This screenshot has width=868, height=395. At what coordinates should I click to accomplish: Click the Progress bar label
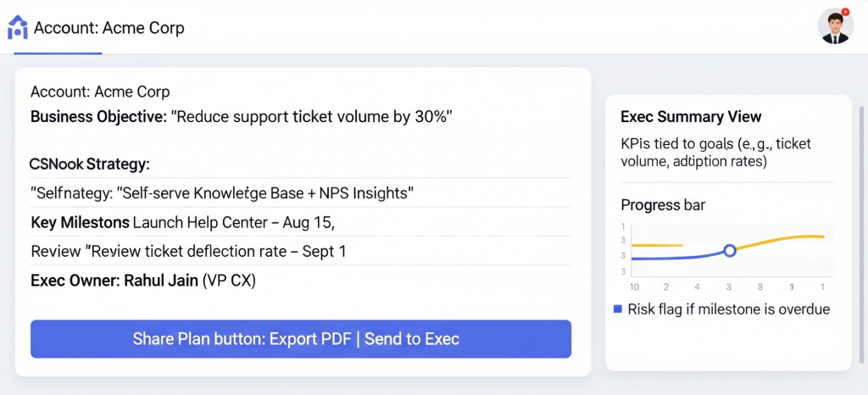coord(662,205)
